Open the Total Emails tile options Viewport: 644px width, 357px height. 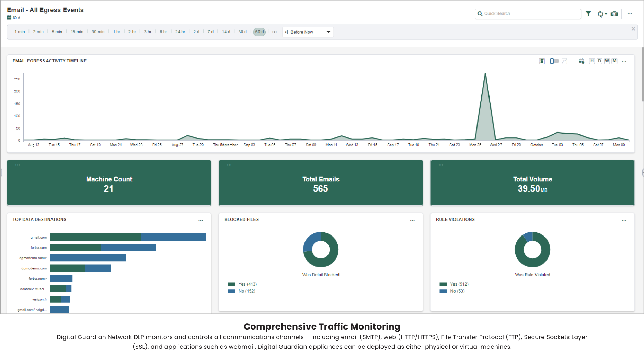point(229,165)
